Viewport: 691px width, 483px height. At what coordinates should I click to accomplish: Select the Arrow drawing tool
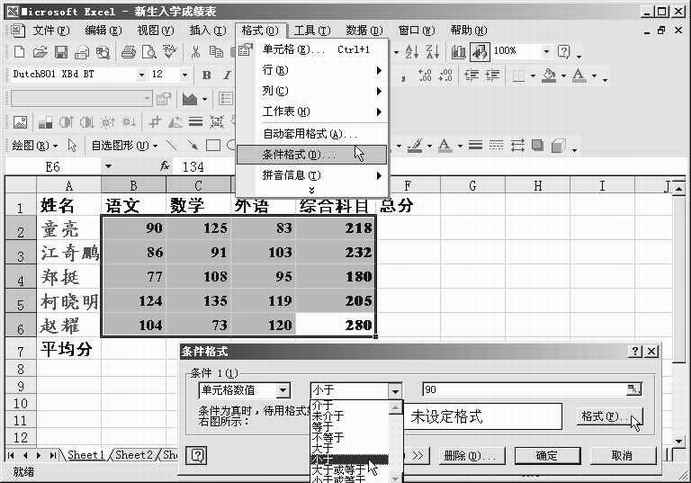coord(192,145)
